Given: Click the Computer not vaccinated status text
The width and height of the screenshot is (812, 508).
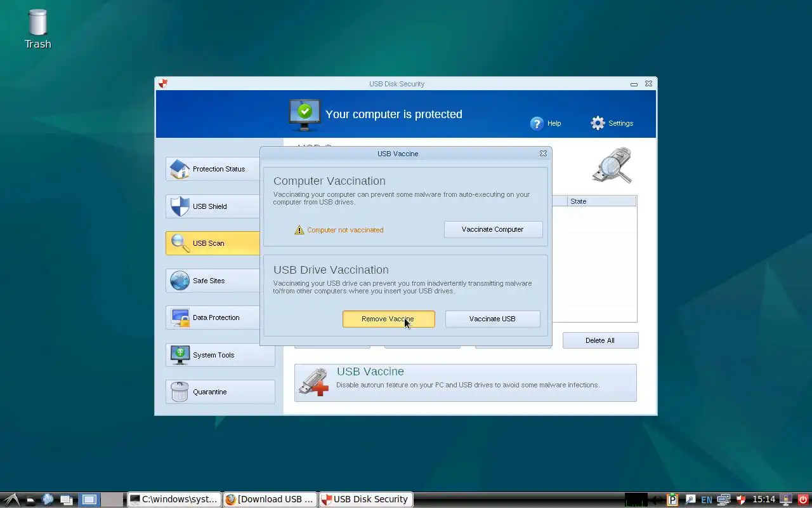Looking at the screenshot, I should point(345,230).
